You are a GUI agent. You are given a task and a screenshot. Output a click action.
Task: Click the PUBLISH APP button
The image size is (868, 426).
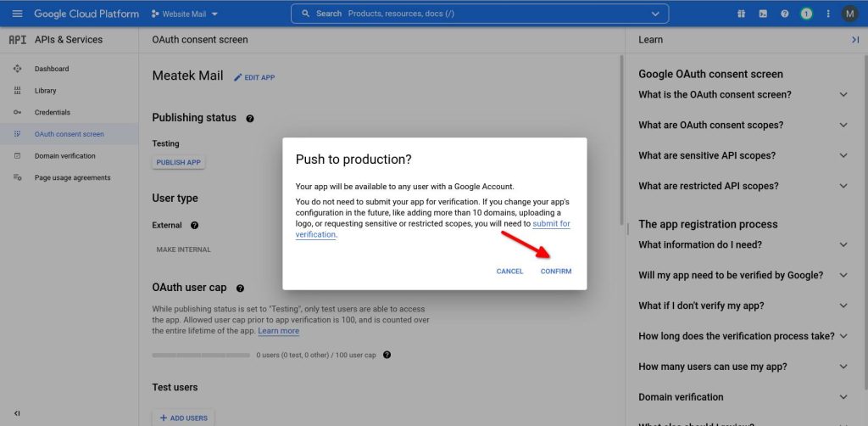[178, 162]
